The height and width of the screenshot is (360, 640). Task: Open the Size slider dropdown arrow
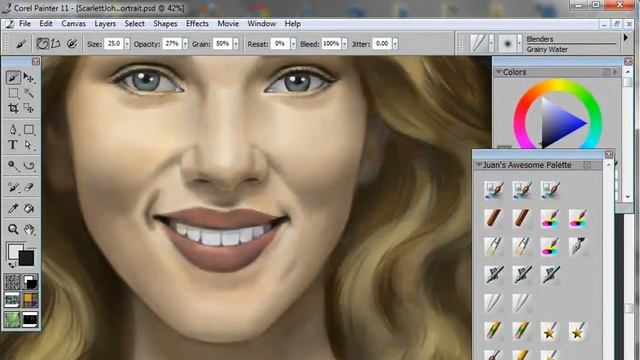coord(127,44)
